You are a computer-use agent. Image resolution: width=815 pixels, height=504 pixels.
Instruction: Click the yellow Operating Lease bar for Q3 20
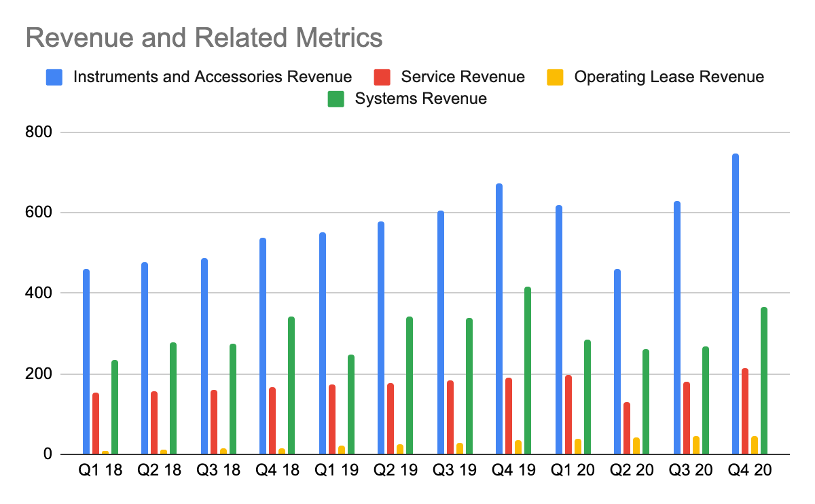[x=696, y=445]
